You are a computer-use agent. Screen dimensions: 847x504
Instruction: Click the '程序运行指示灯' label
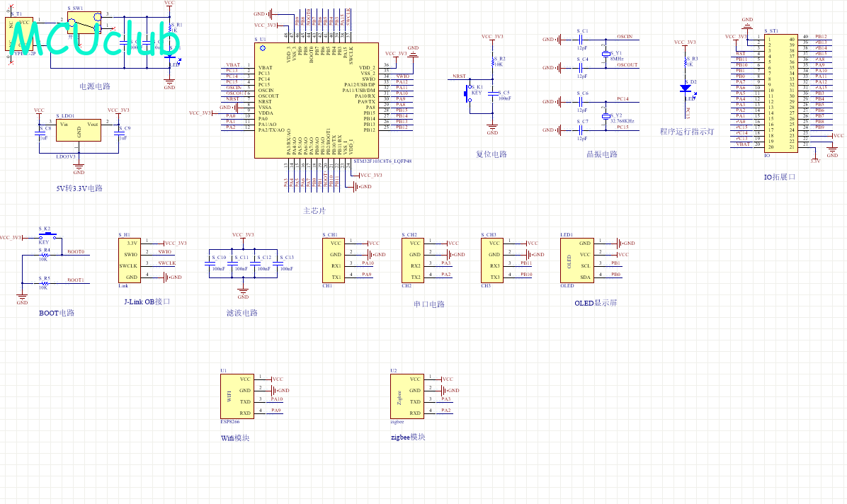[687, 131]
